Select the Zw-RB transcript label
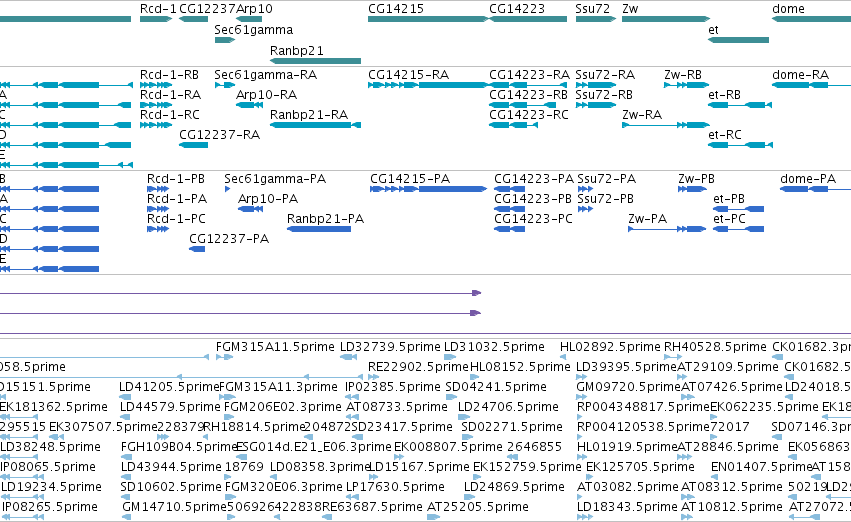Viewport: 851px width, 522px height. (683, 75)
